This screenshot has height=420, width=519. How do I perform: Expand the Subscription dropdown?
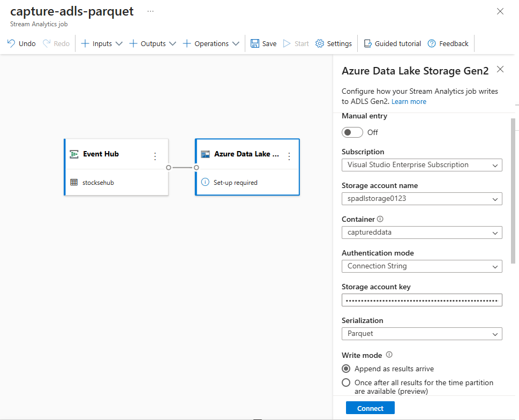click(422, 165)
